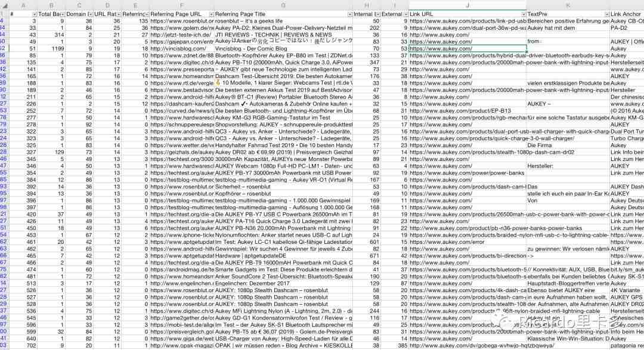Viewport: 644px width, 350px height.
Task: Open the Total Ba column filter dropdown
Action: (x=62, y=14)
